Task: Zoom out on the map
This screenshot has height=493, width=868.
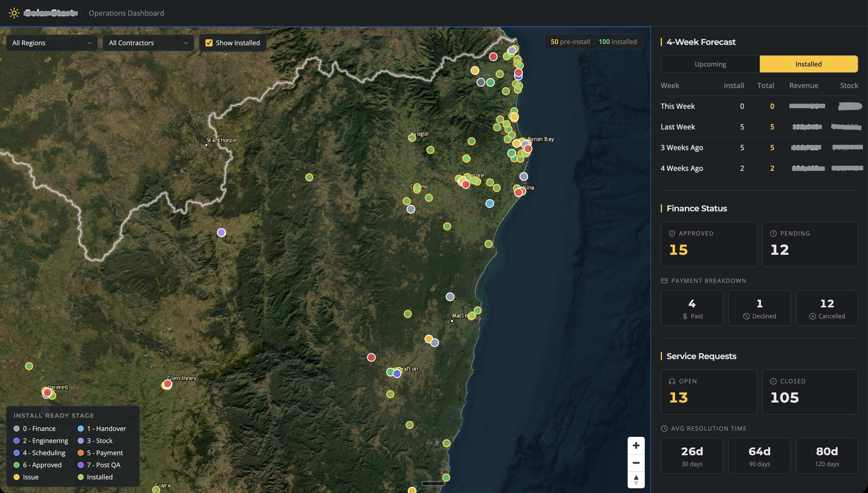Action: 636,463
